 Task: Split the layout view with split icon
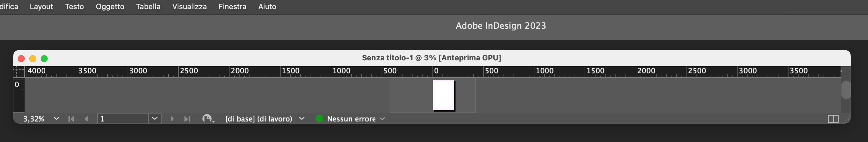pos(833,119)
